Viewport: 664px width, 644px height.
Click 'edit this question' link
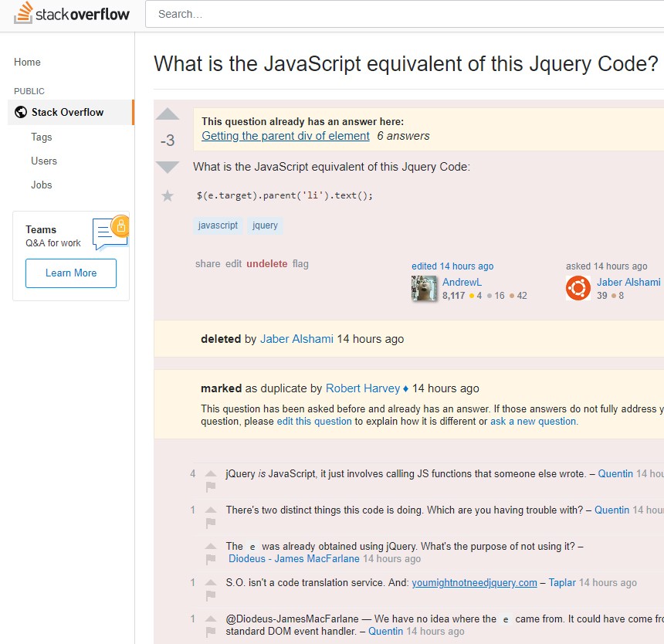pos(314,422)
